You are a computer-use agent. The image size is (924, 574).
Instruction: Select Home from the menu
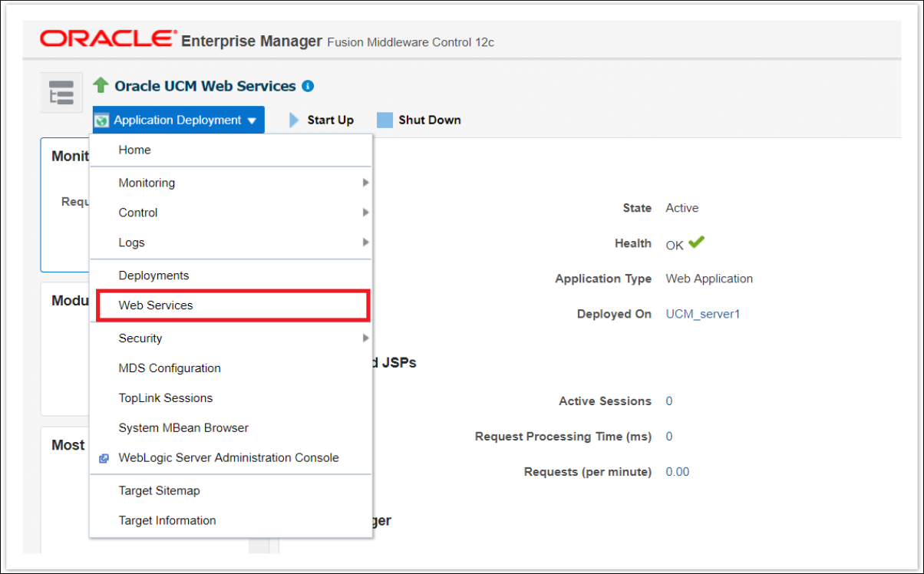231,150
